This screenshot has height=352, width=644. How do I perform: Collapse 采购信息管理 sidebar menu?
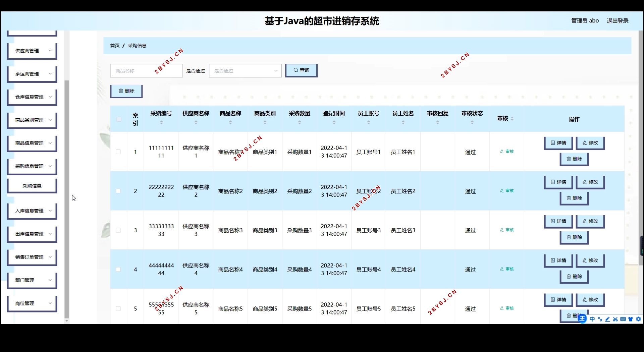tap(32, 166)
